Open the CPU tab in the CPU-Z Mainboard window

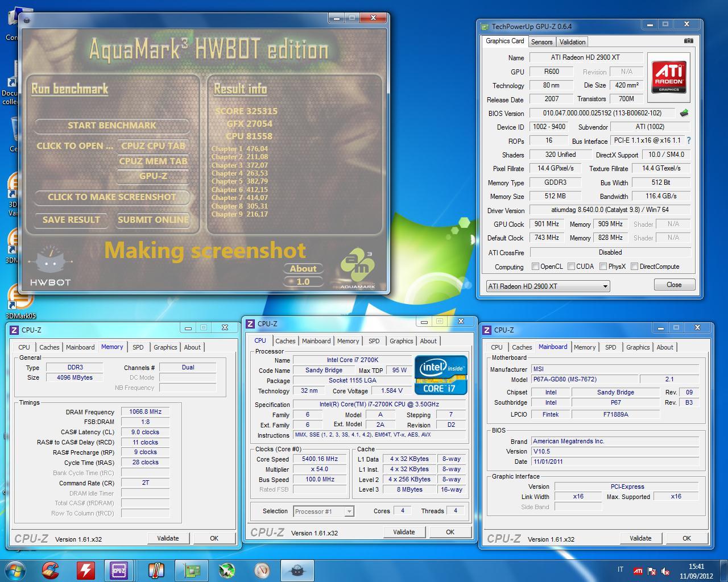pos(497,347)
